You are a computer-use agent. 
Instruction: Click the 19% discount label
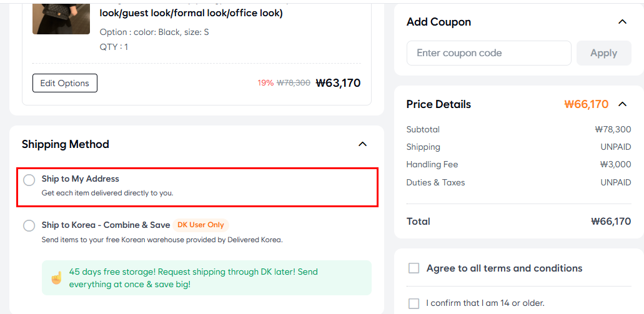[x=265, y=83]
